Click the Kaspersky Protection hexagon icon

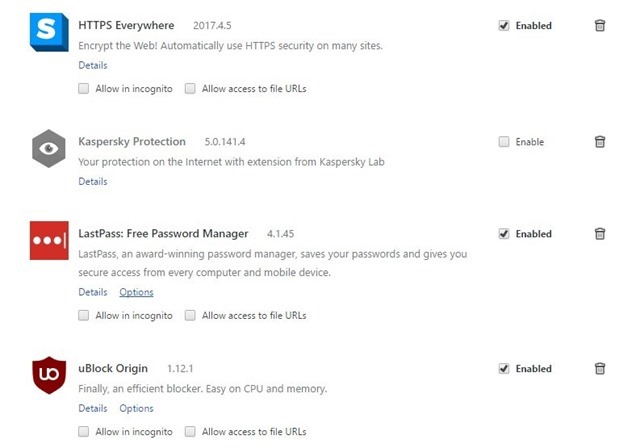pyautogui.click(x=49, y=149)
